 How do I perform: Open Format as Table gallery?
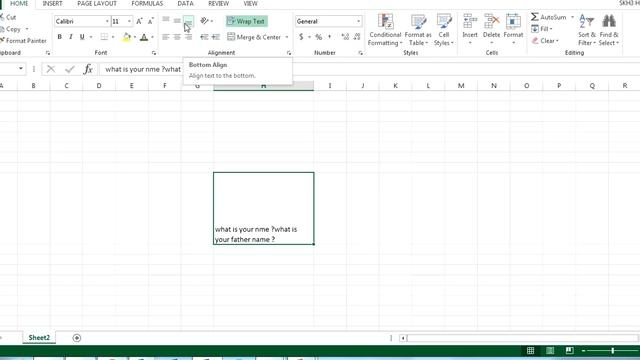click(x=418, y=29)
